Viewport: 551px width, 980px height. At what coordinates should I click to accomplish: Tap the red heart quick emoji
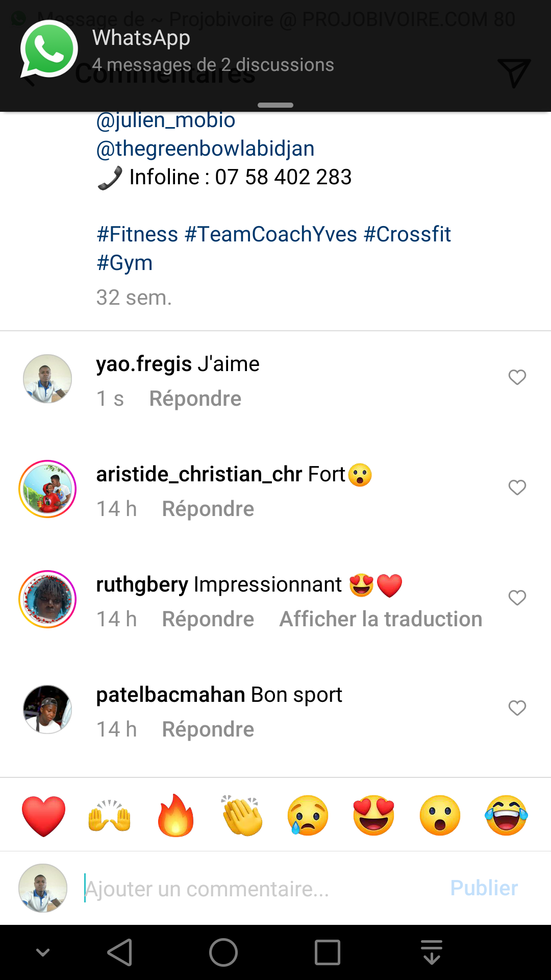pyautogui.click(x=44, y=815)
